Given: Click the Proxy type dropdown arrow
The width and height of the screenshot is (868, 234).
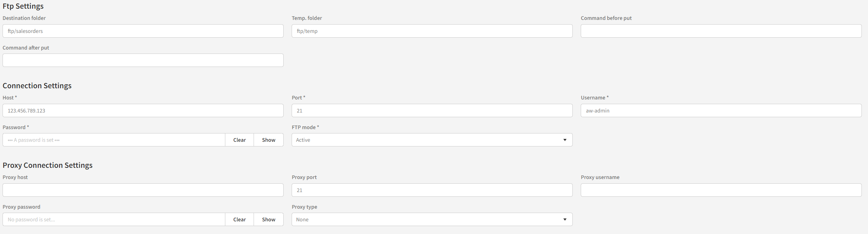Looking at the screenshot, I should click(x=565, y=220).
